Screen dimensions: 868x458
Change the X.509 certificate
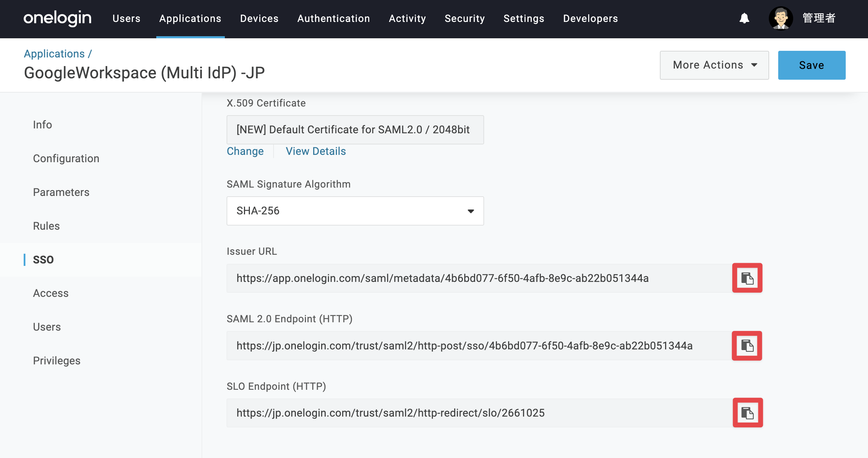(245, 151)
